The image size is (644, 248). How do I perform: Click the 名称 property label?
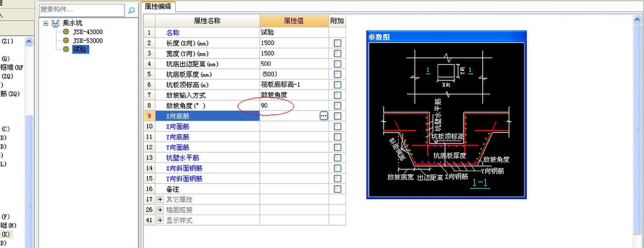click(173, 33)
